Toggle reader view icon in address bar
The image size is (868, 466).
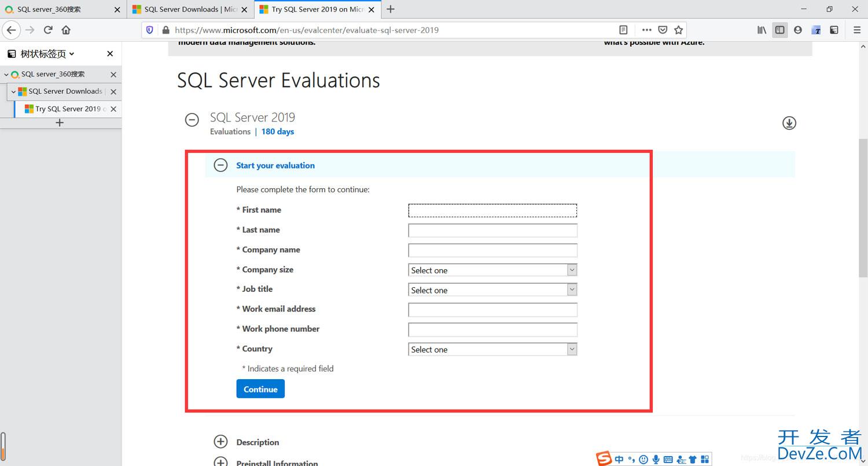[623, 30]
